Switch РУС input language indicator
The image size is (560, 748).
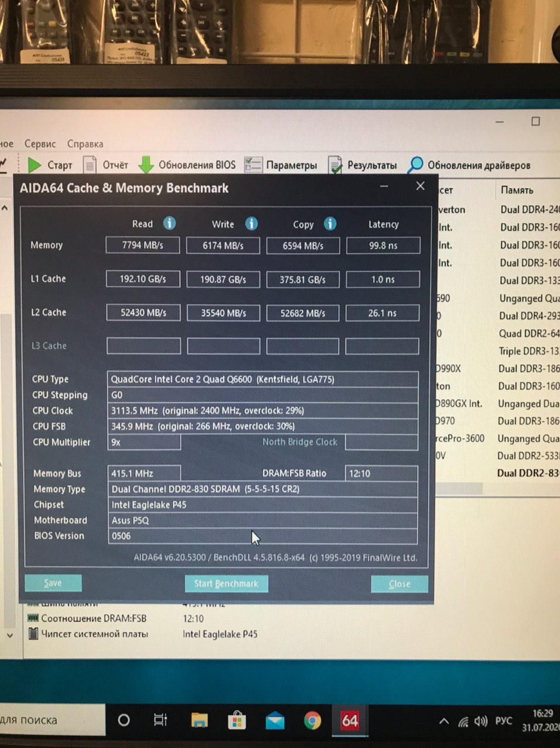click(503, 721)
